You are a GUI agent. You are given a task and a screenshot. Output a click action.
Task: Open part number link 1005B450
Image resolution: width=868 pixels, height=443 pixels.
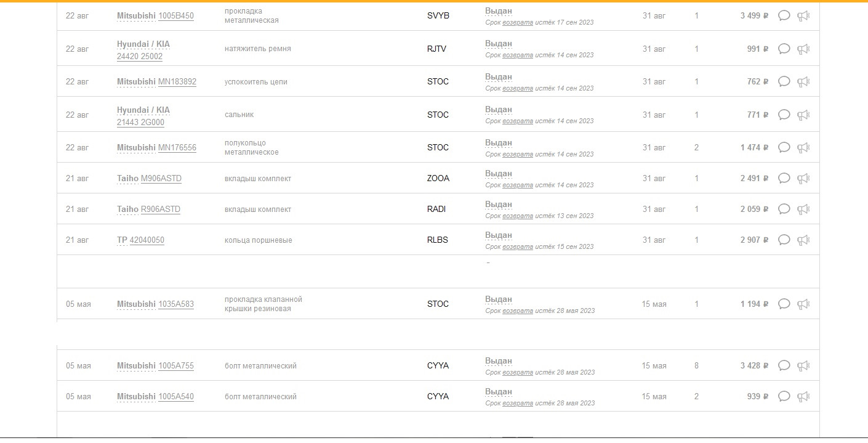point(176,15)
